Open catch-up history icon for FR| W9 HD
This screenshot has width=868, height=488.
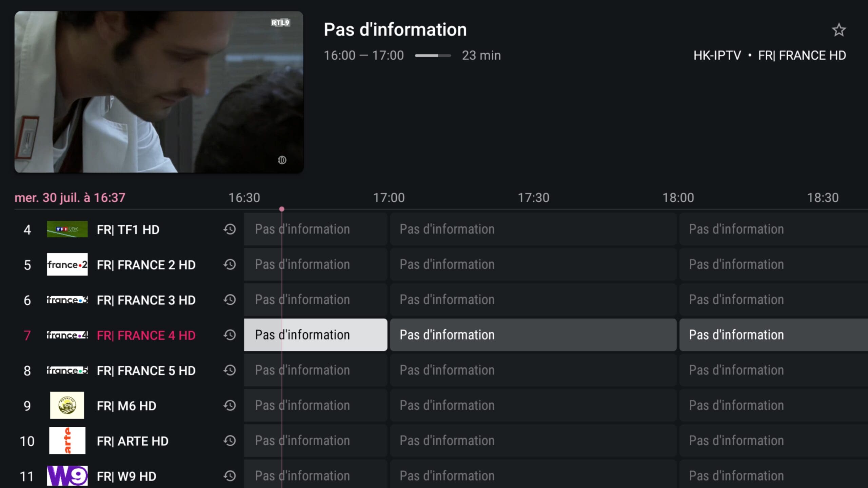tap(230, 476)
